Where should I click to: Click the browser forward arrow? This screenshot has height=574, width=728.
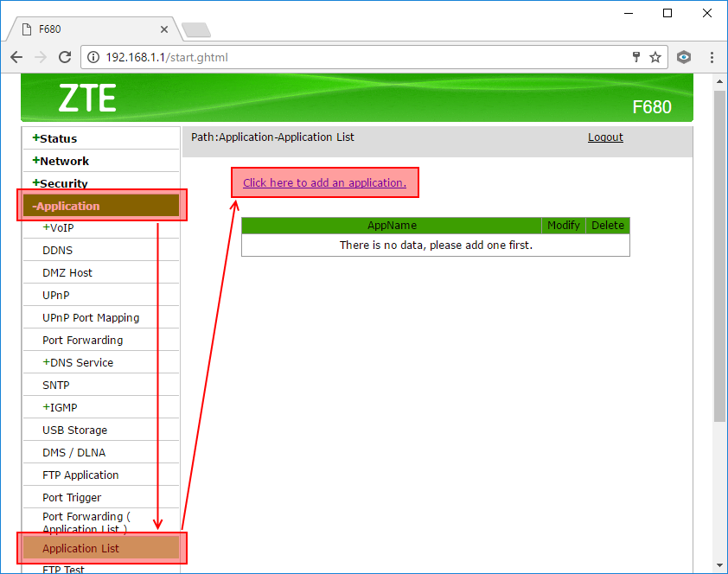click(41, 57)
